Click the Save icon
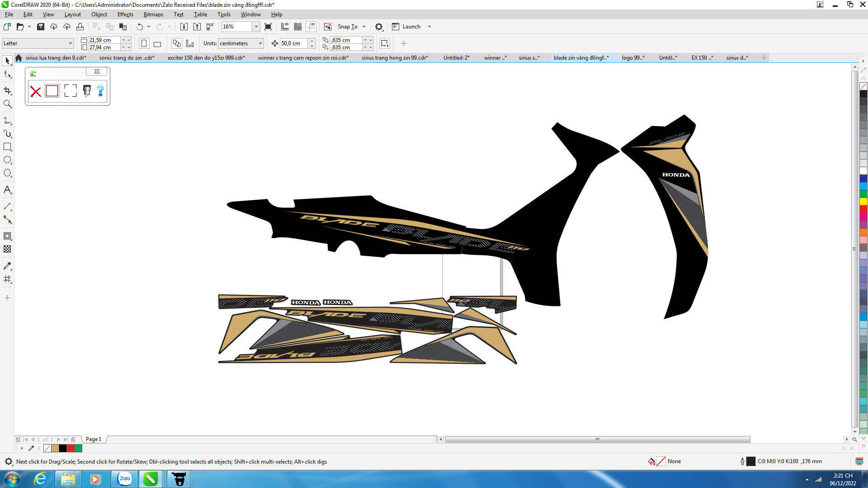This screenshot has height=488, width=868. click(40, 27)
